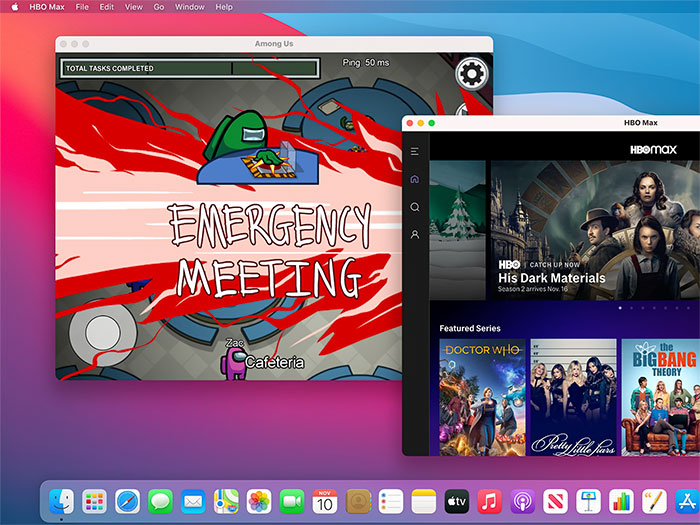Open the HBO Max profile icon
Image resolution: width=700 pixels, height=525 pixels.
tap(415, 234)
